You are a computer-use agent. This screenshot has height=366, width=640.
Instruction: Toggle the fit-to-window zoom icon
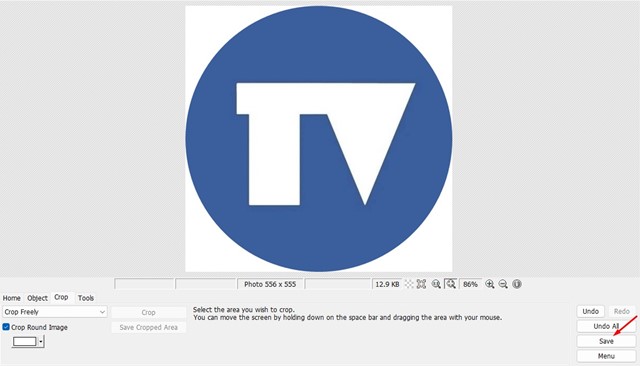click(x=451, y=284)
